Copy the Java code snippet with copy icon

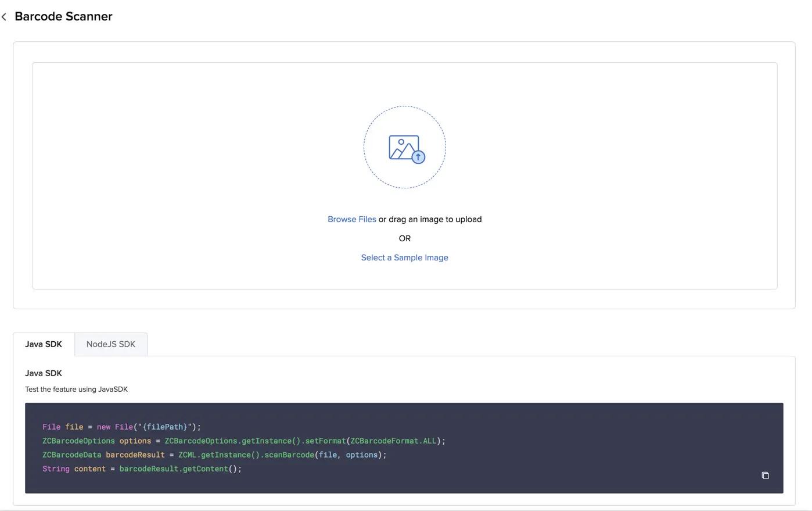[765, 476]
